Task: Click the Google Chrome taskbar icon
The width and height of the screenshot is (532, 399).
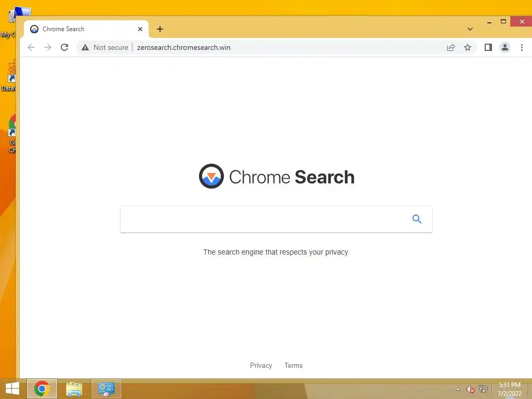Action: (x=42, y=389)
